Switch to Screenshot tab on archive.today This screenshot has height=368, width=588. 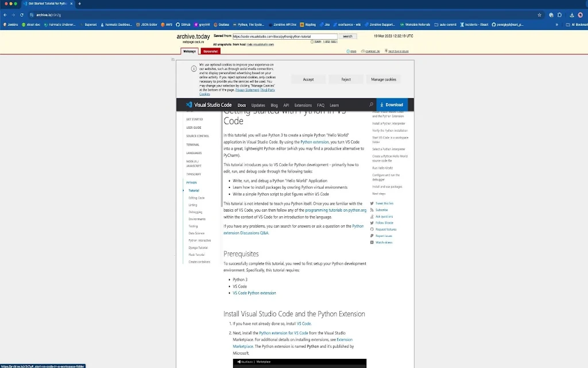click(x=210, y=51)
